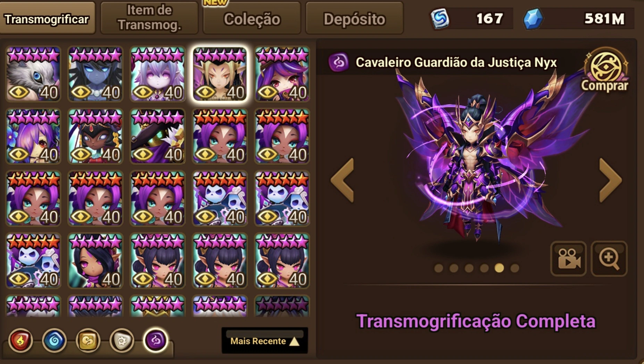This screenshot has height=364, width=644.
Task: Show next transmog with right arrow
Action: [x=610, y=180]
